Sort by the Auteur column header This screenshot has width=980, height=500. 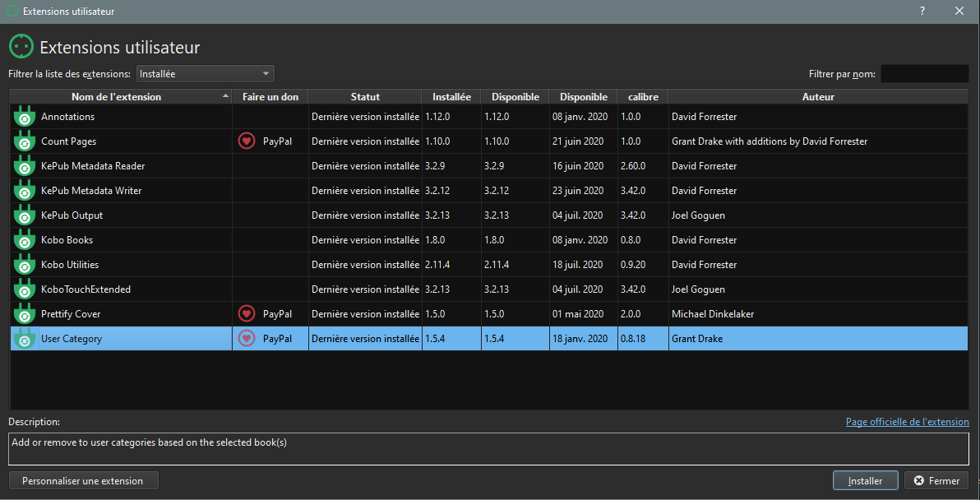[x=818, y=97]
